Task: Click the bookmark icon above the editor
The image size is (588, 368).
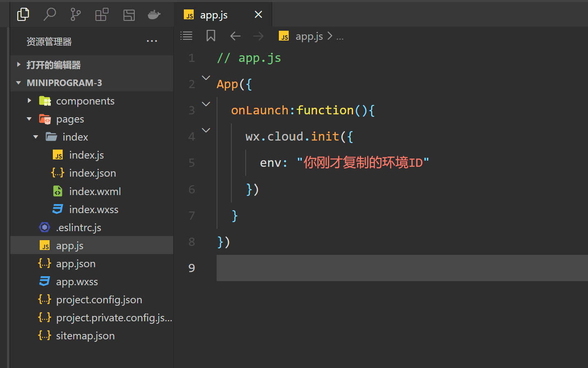Action: coord(210,36)
